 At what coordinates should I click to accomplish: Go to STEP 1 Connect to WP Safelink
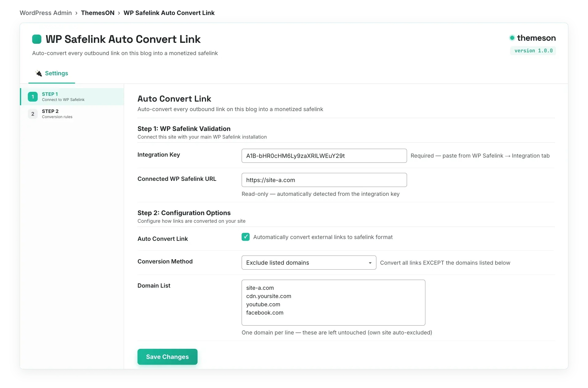pyautogui.click(x=72, y=97)
